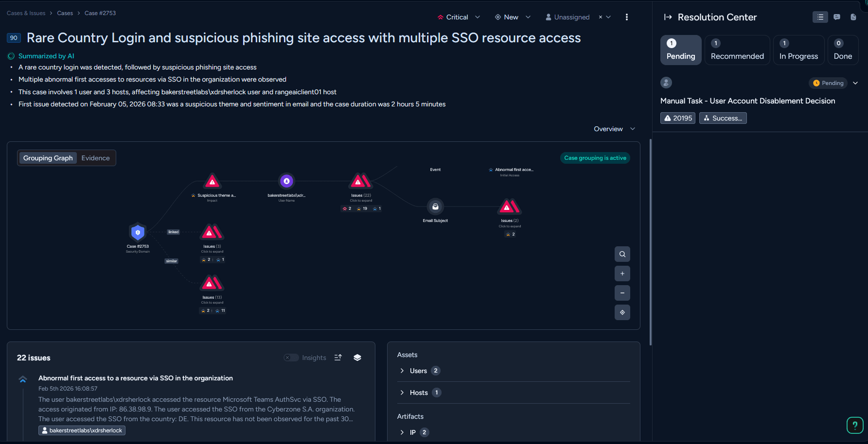868x444 pixels.
Task: Click the 20195 alert tag
Action: pyautogui.click(x=678, y=118)
